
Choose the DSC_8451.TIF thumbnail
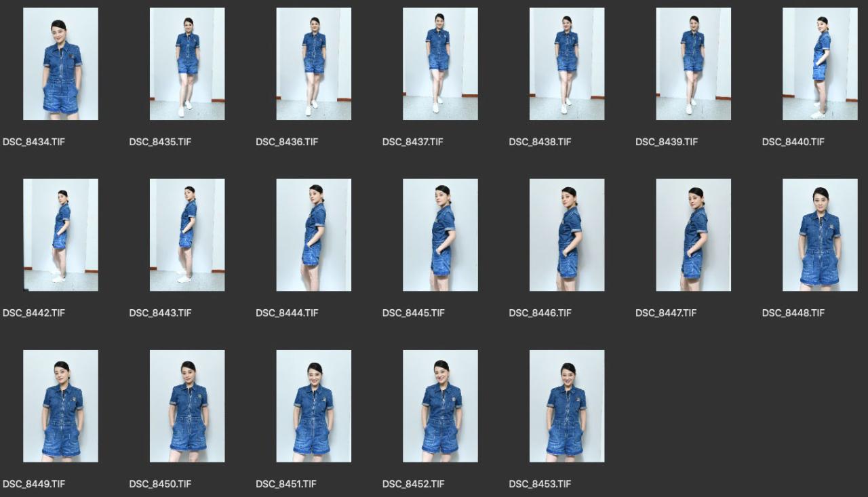[x=313, y=405]
